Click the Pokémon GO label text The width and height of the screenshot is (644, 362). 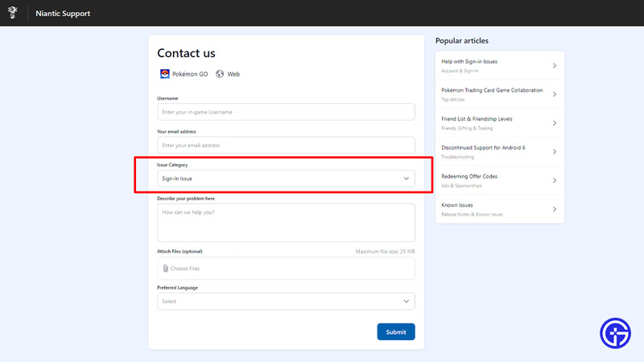[x=190, y=74]
